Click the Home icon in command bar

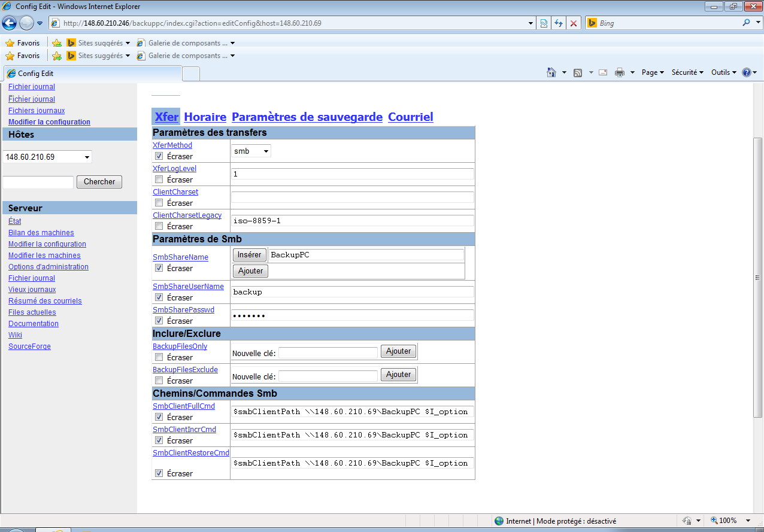[x=551, y=72]
